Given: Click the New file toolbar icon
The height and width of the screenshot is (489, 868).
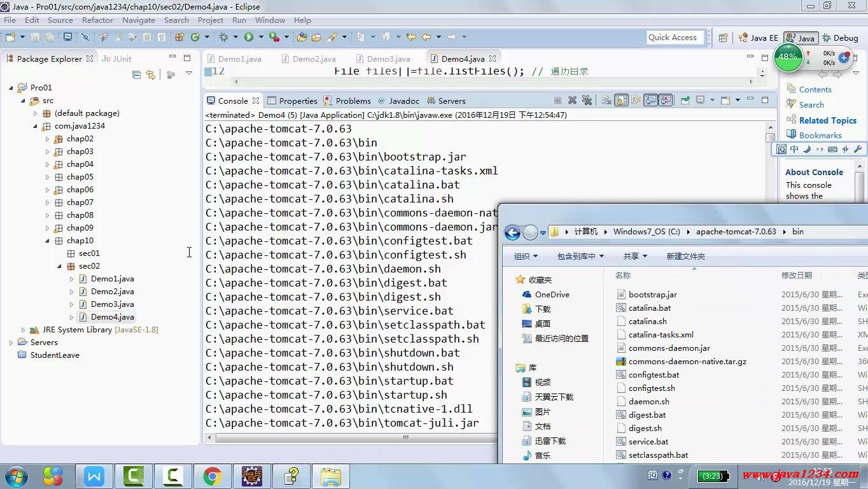Looking at the screenshot, I should pyautogui.click(x=11, y=37).
